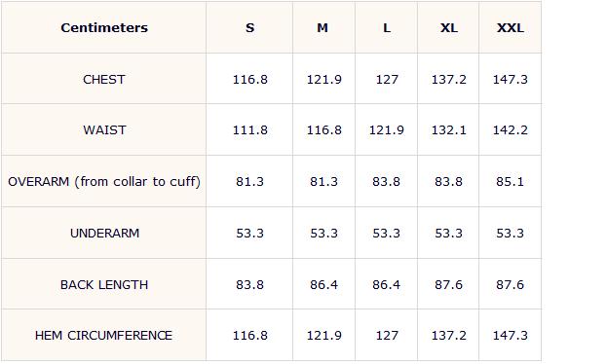607x364 pixels.
Task: Click the CHEST row label
Action: [104, 79]
